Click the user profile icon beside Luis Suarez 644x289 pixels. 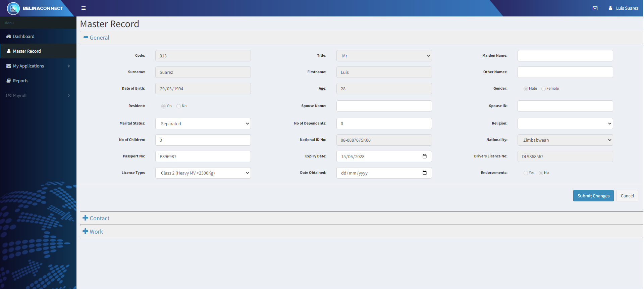pyautogui.click(x=610, y=8)
